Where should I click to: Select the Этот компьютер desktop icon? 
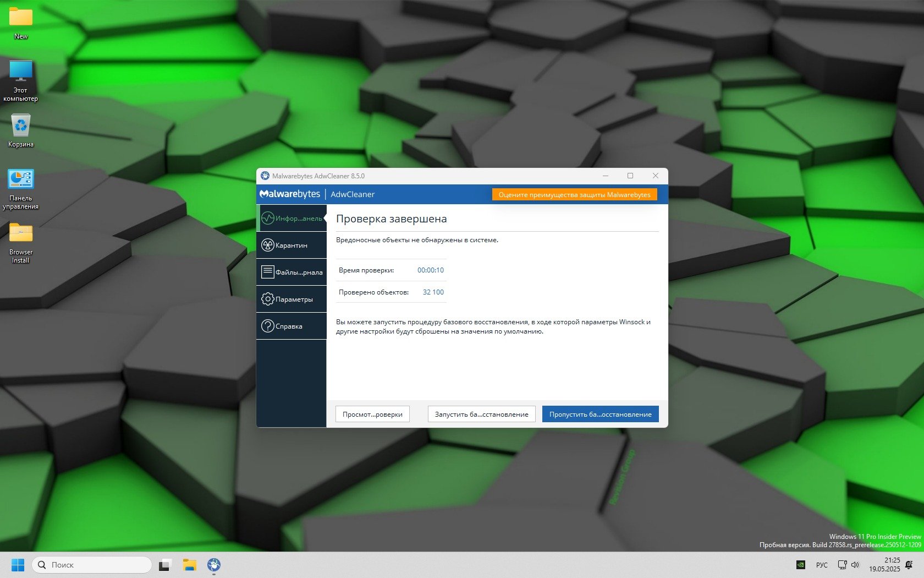coord(21,81)
